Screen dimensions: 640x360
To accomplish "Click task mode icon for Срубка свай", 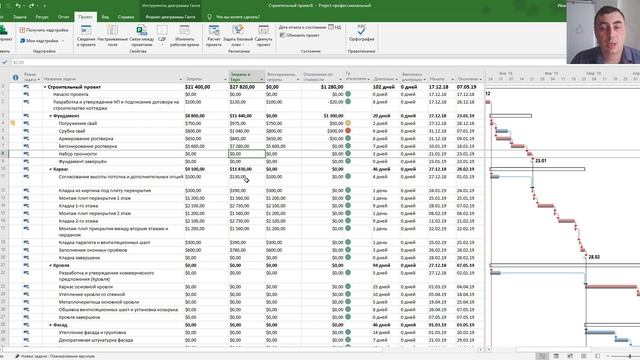I will pos(27,131).
